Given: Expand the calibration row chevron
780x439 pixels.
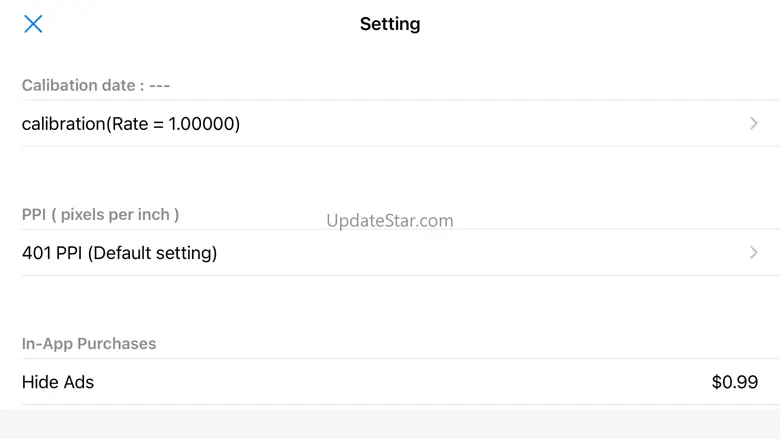Looking at the screenshot, I should [754, 124].
